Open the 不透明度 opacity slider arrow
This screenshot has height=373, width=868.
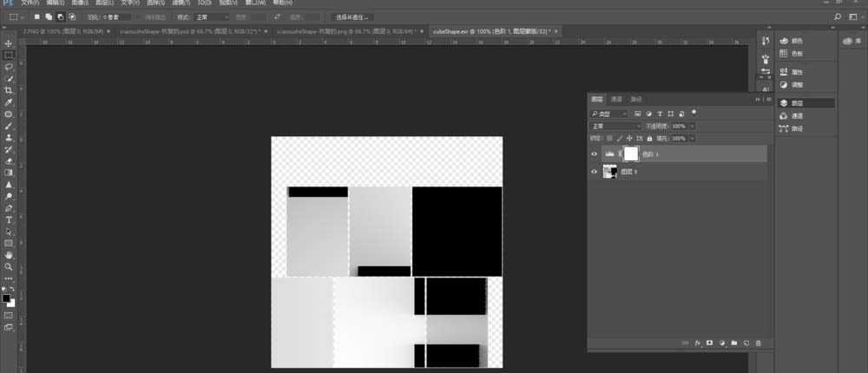[692, 126]
